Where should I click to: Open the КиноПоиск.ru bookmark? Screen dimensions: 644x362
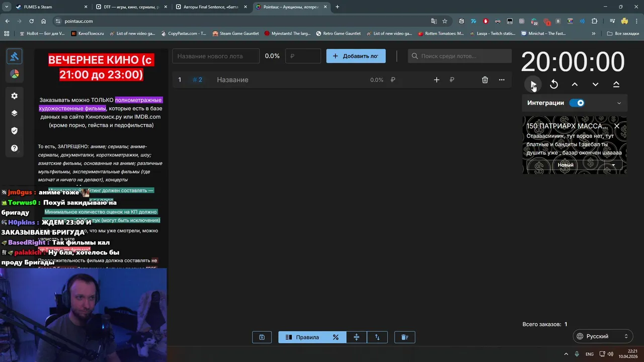pos(87,34)
